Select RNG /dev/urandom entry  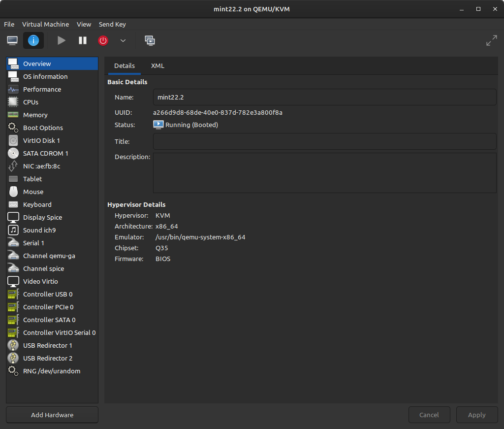(52, 371)
